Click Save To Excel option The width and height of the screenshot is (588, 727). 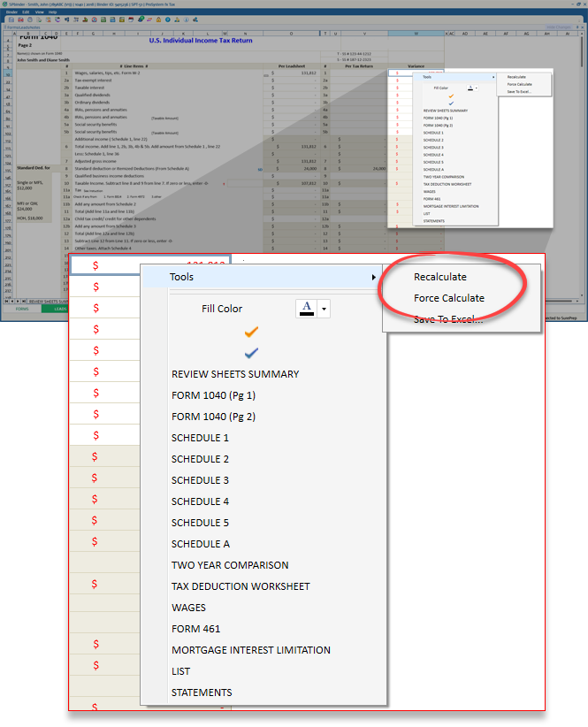tap(448, 319)
